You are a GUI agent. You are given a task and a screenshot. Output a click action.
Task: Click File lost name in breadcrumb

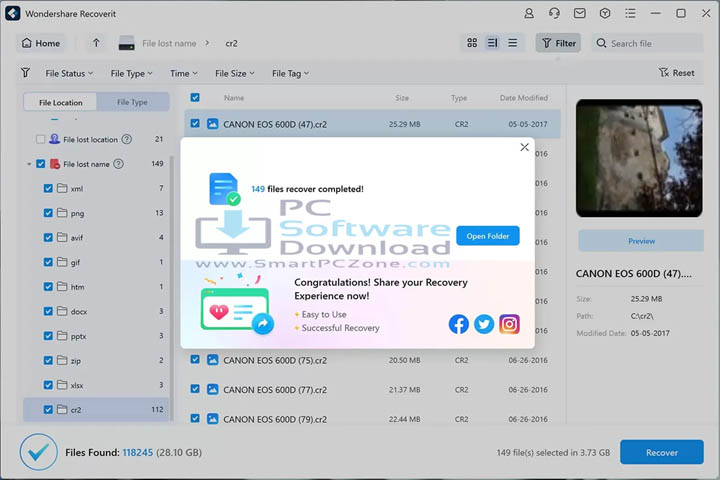click(x=169, y=43)
